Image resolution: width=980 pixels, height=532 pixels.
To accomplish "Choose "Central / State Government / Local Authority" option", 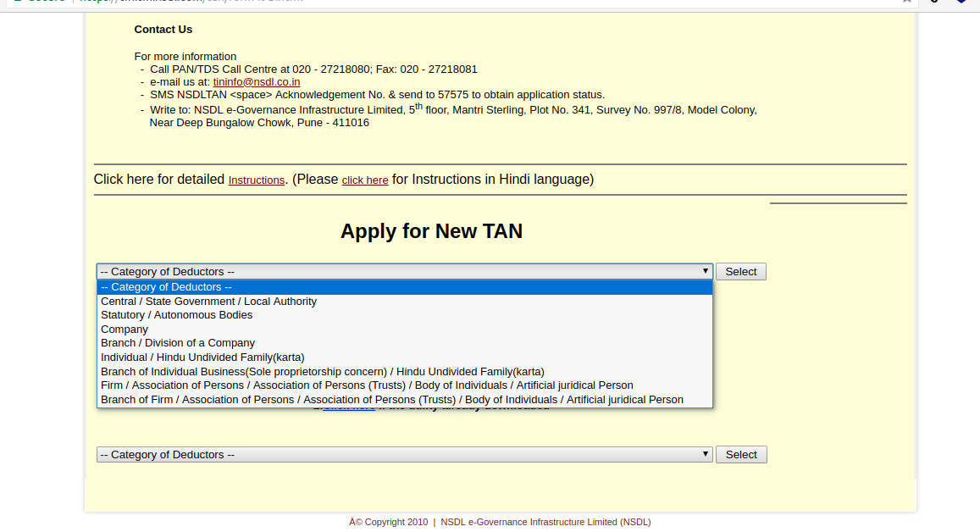I will 208,301.
